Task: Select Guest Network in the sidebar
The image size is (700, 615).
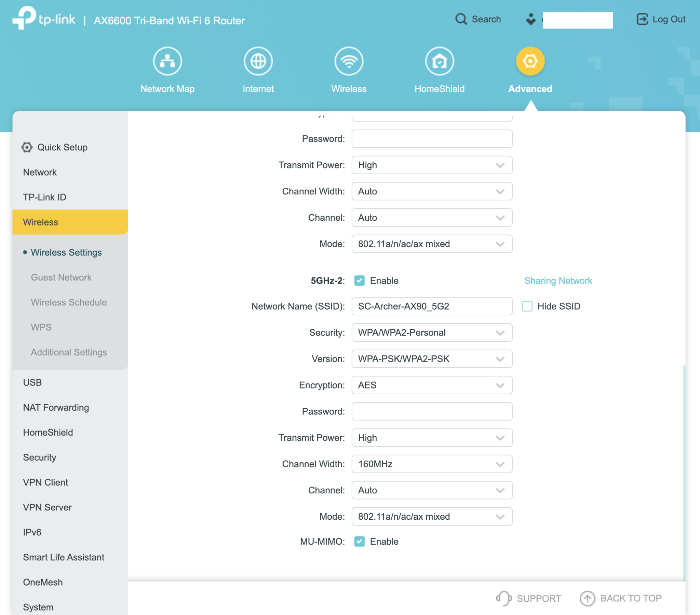Action: (61, 277)
